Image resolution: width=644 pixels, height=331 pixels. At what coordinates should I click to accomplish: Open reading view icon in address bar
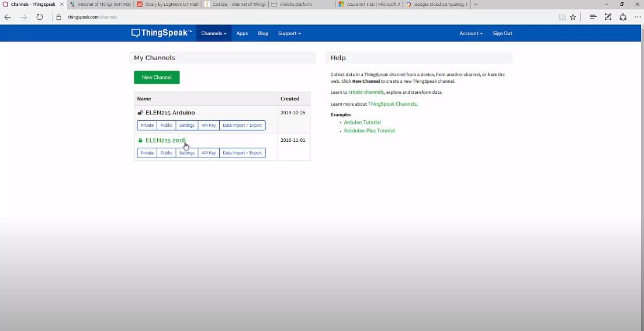[562, 18]
